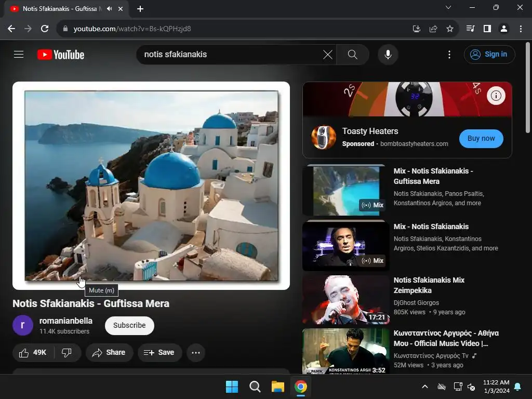Open media controls icon in Chrome toolbar

tap(470, 29)
